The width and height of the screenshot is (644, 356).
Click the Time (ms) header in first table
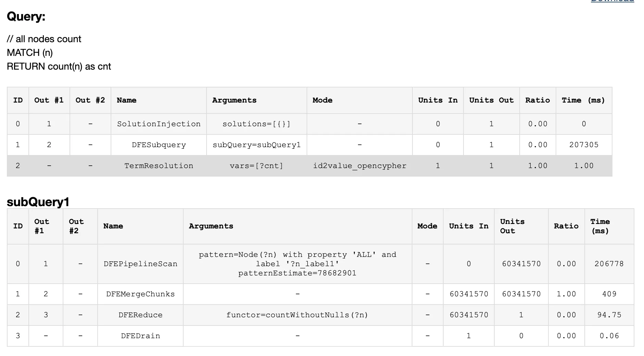[583, 100]
